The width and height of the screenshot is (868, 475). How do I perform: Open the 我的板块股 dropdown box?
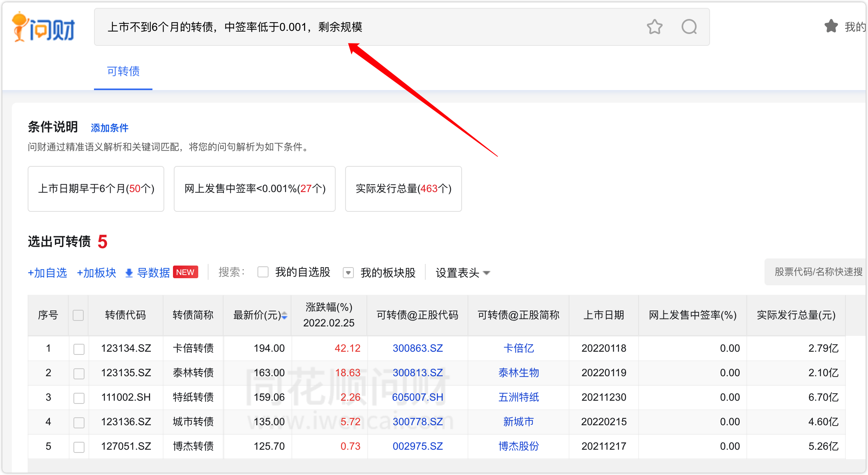(x=348, y=273)
